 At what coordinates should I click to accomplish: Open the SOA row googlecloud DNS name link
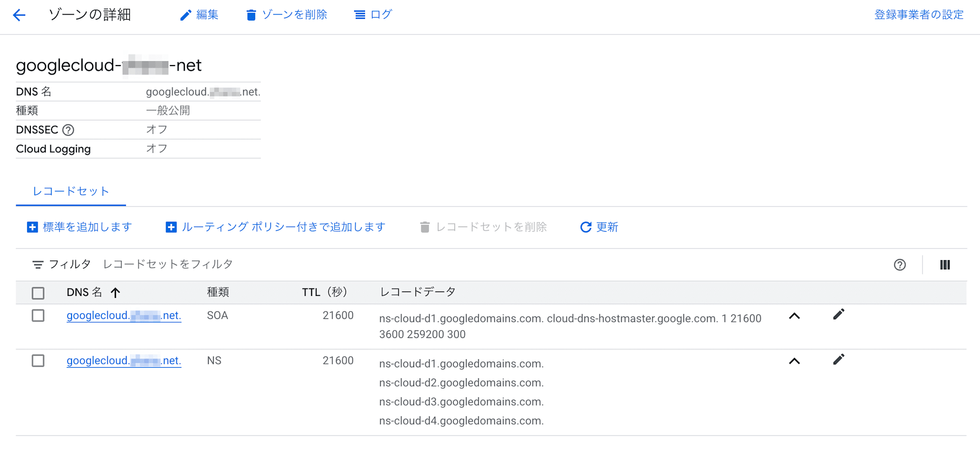(x=124, y=316)
